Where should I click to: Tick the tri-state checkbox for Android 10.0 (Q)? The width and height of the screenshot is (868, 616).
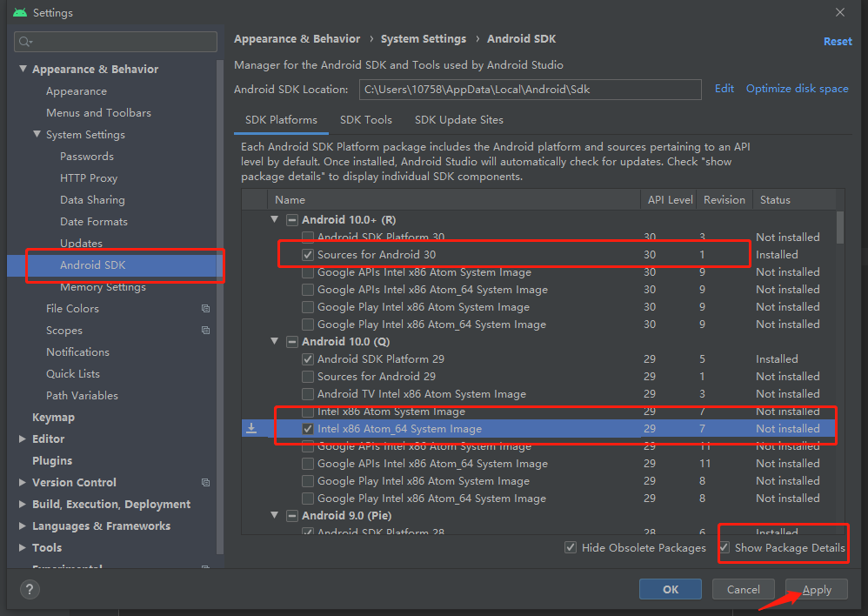tap(291, 342)
